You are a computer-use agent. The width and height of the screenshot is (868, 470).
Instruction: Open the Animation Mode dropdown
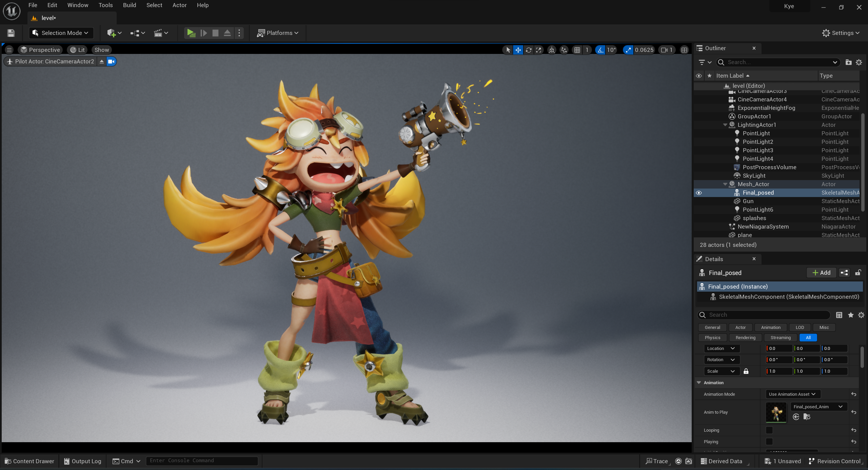(x=792, y=394)
